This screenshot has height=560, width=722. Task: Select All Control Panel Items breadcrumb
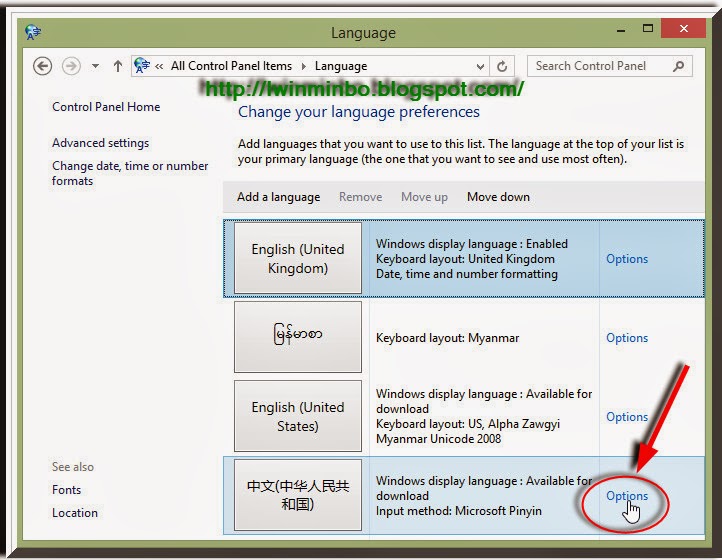click(x=231, y=66)
